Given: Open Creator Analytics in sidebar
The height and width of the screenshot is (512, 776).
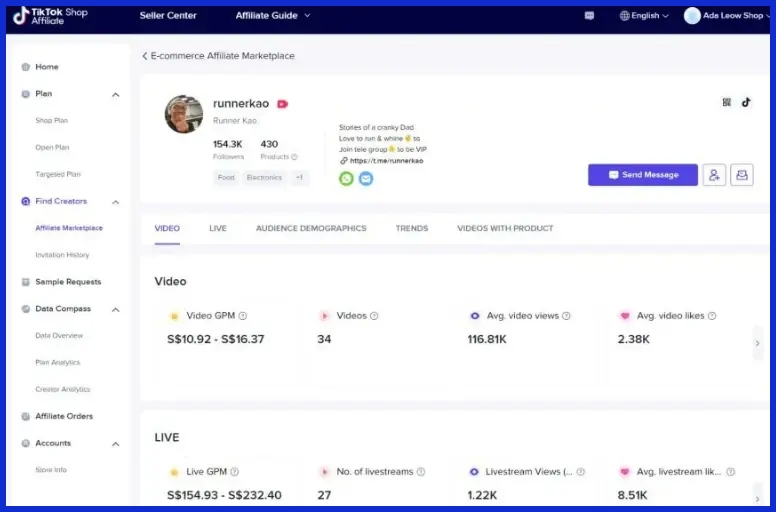Looking at the screenshot, I should pyautogui.click(x=62, y=389).
